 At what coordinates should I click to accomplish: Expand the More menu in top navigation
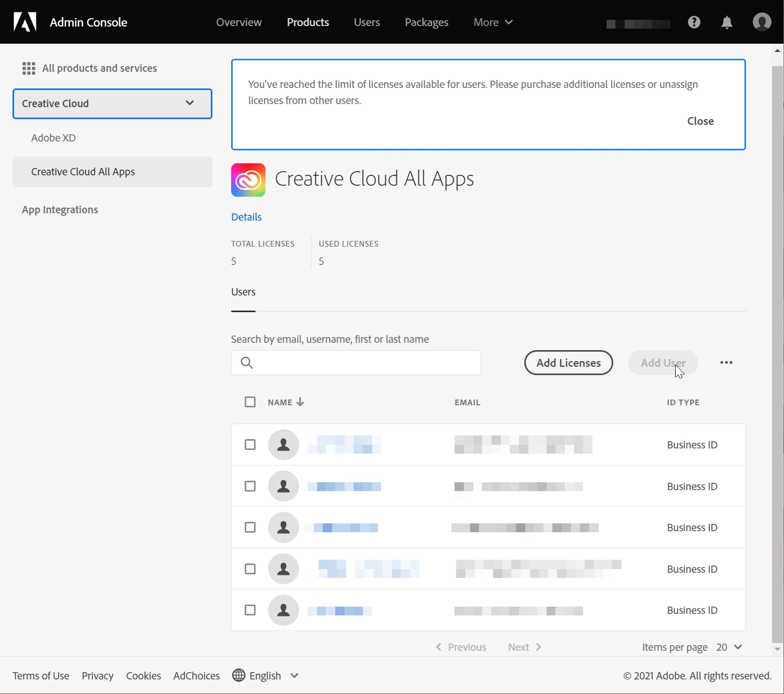tap(493, 22)
